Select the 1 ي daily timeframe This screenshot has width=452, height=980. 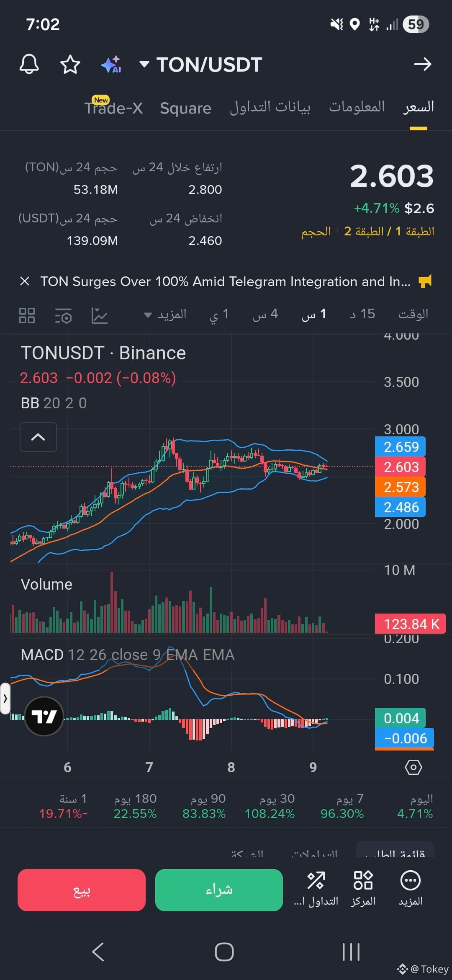[219, 315]
